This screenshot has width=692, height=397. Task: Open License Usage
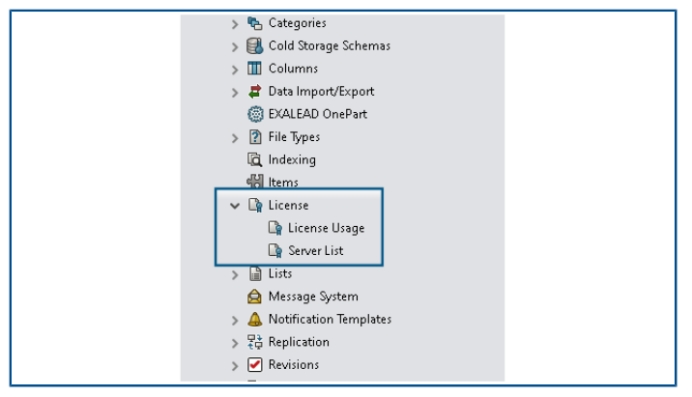pyautogui.click(x=326, y=228)
